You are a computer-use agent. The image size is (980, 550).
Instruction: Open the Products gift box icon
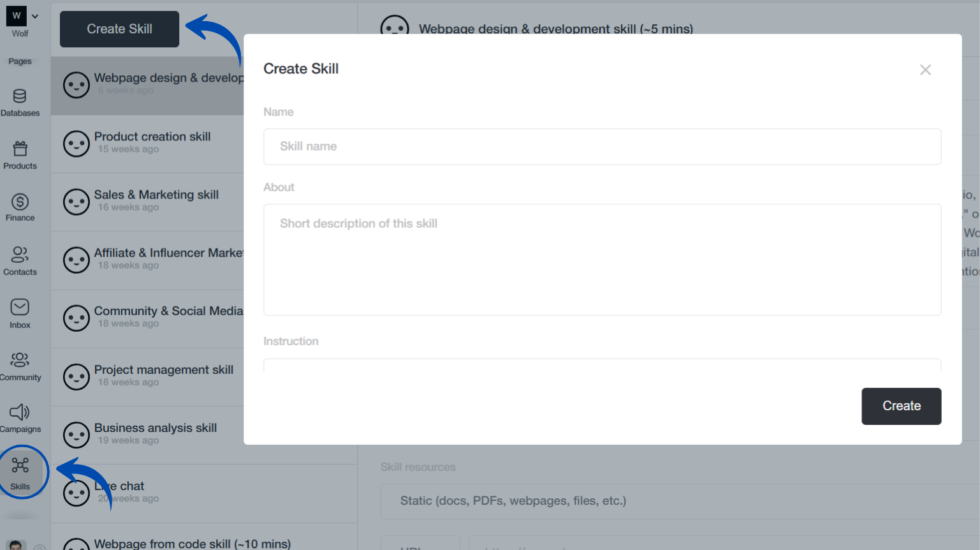coord(20,149)
